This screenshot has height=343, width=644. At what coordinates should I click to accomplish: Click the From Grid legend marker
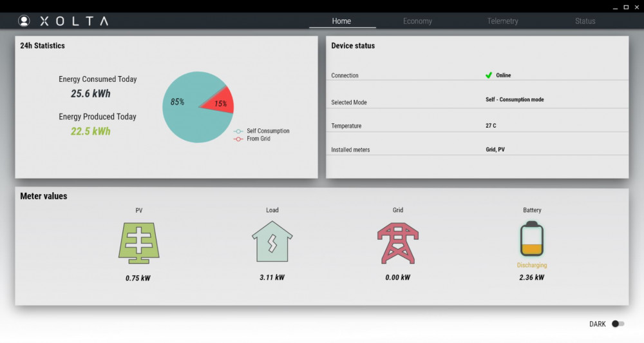(x=238, y=139)
